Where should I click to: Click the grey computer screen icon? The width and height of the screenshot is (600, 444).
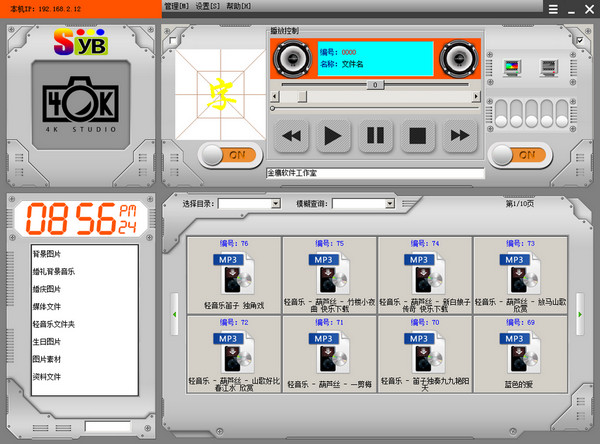pos(548,68)
